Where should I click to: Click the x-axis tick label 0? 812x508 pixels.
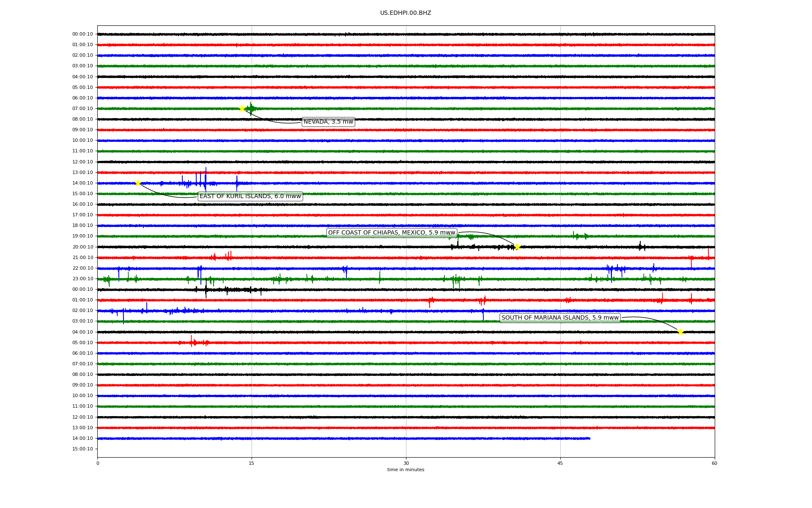tap(98, 463)
